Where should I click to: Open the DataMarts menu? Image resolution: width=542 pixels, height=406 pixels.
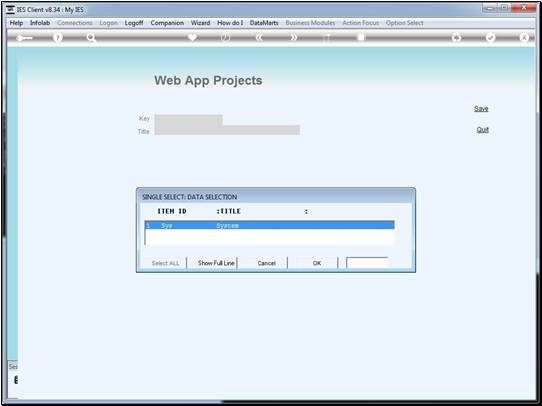[264, 23]
